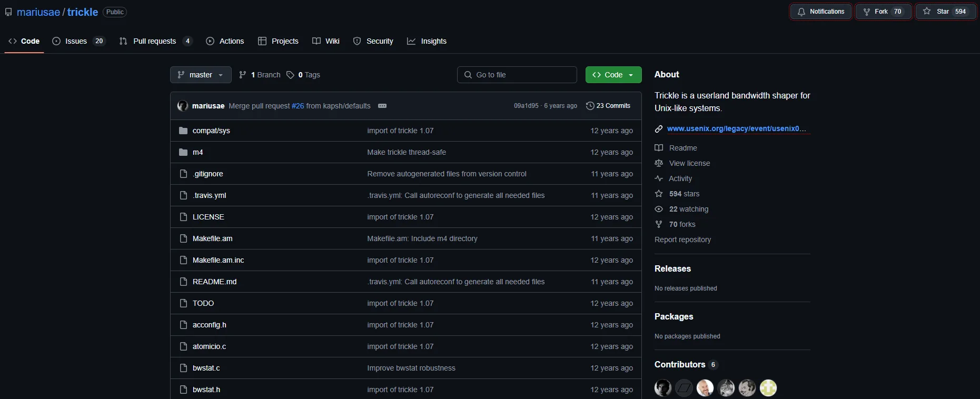The height and width of the screenshot is (399, 980).
Task: Open the Projects tab
Action: point(278,41)
